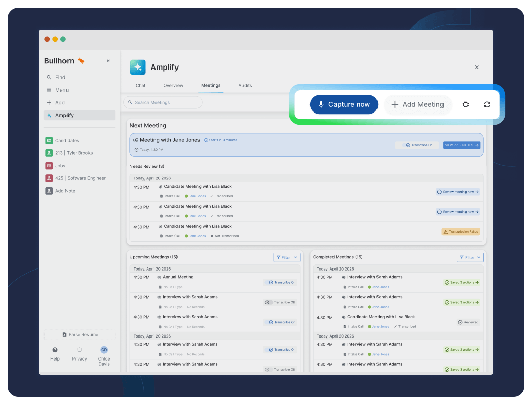This screenshot has height=404, width=532.
Task: Open Candidate Meeting with Lisa Black in Completed Meetings
Action: 381,317
